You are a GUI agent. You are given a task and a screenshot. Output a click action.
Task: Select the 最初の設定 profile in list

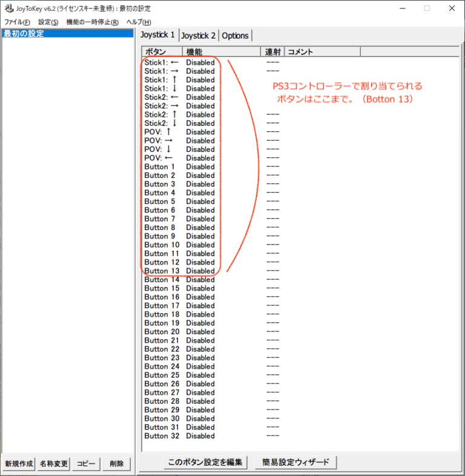(24, 34)
